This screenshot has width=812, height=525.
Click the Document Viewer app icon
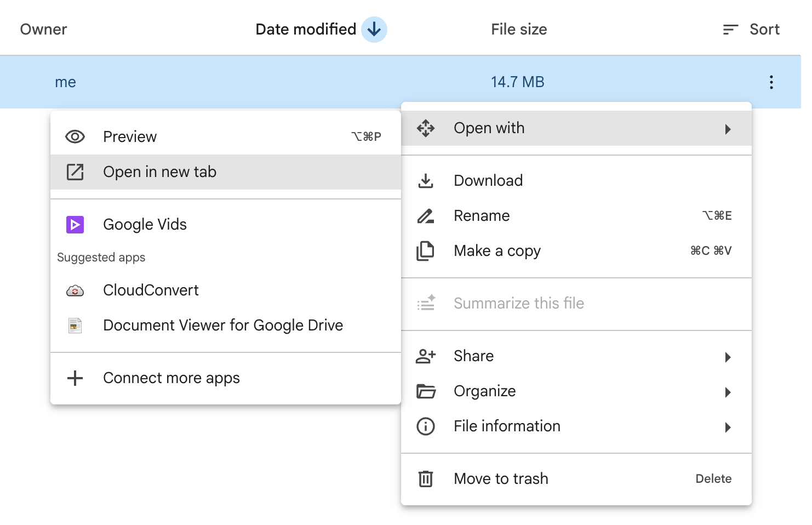point(75,326)
